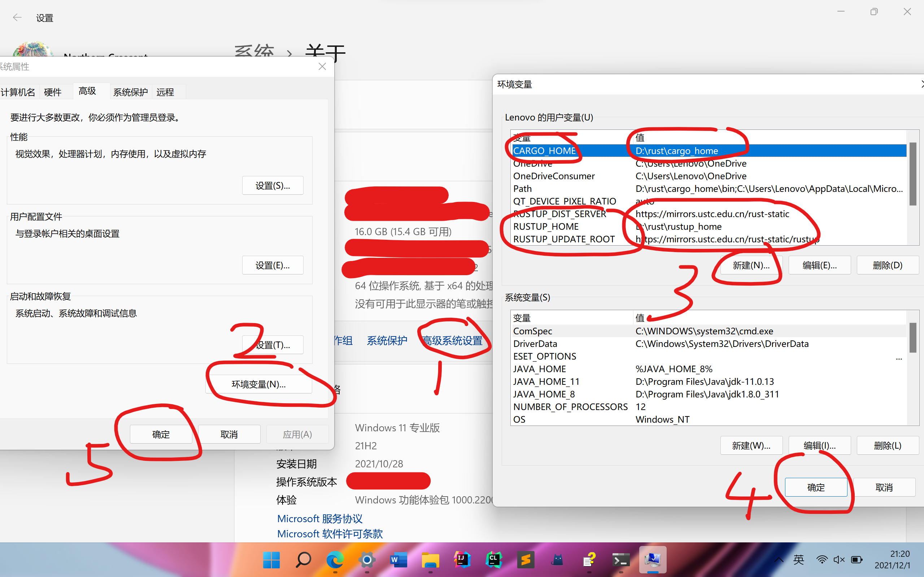Switch to the 系统保护 tab

130,92
